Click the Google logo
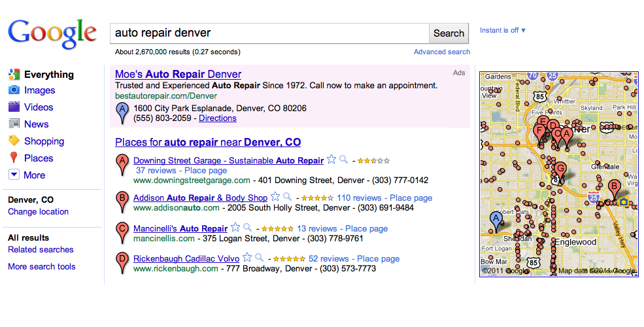Viewport: 644px width, 327px height. point(52,35)
